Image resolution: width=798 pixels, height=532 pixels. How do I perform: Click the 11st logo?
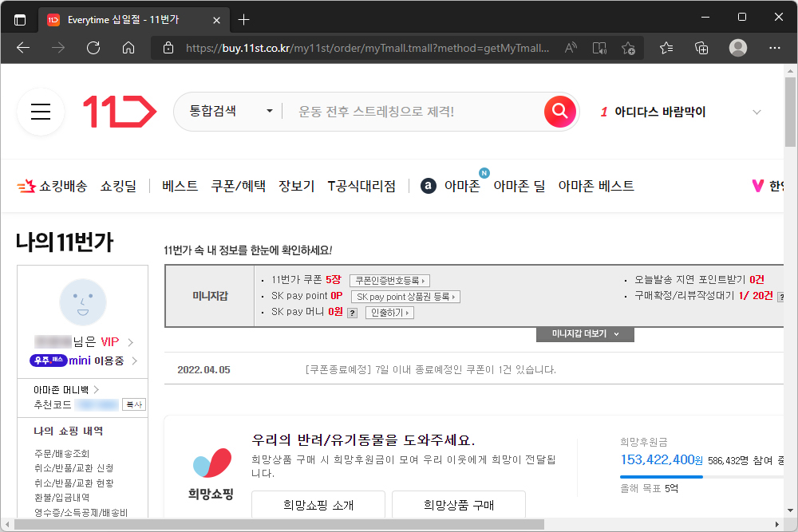120,112
